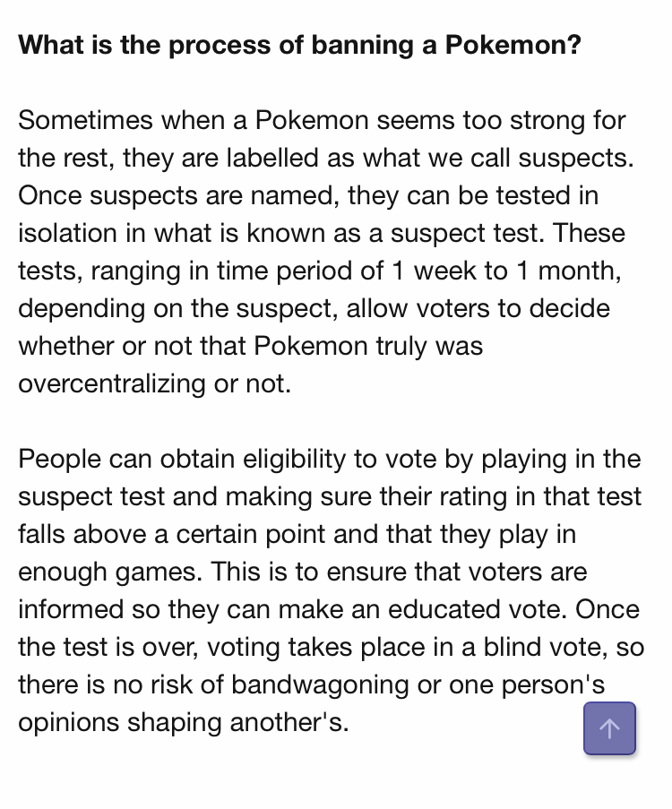The width and height of the screenshot is (672, 809).
Task: Click the word "isolation" in the first paragraph
Action: (67, 233)
